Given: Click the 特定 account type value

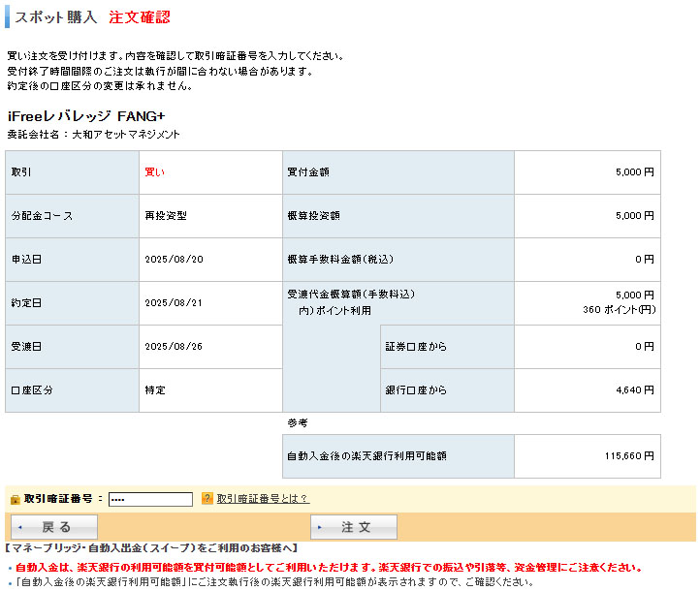Looking at the screenshot, I should [155, 390].
